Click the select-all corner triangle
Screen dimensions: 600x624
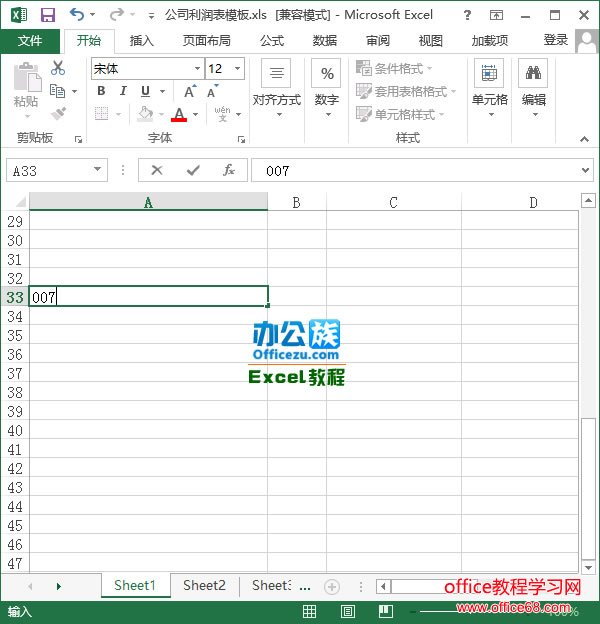(x=20, y=202)
